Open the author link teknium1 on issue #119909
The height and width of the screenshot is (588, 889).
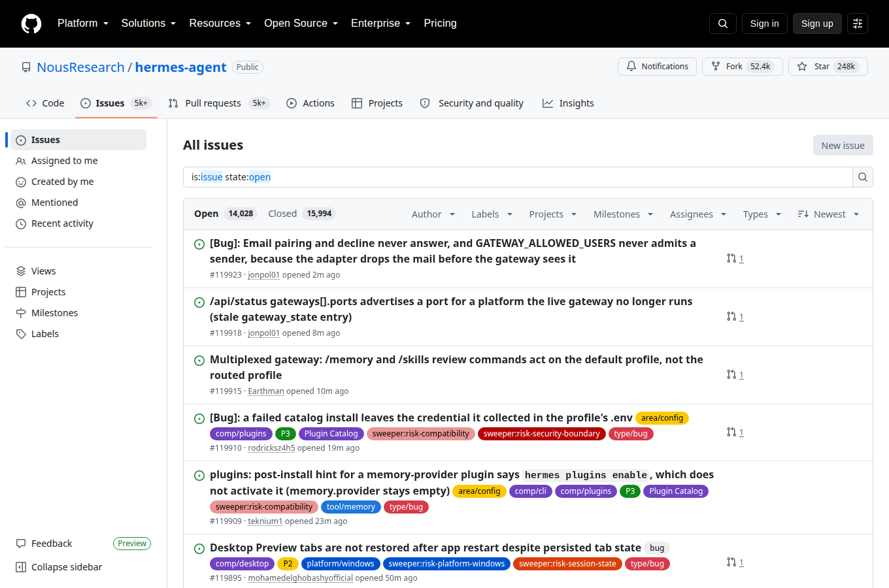pos(265,521)
